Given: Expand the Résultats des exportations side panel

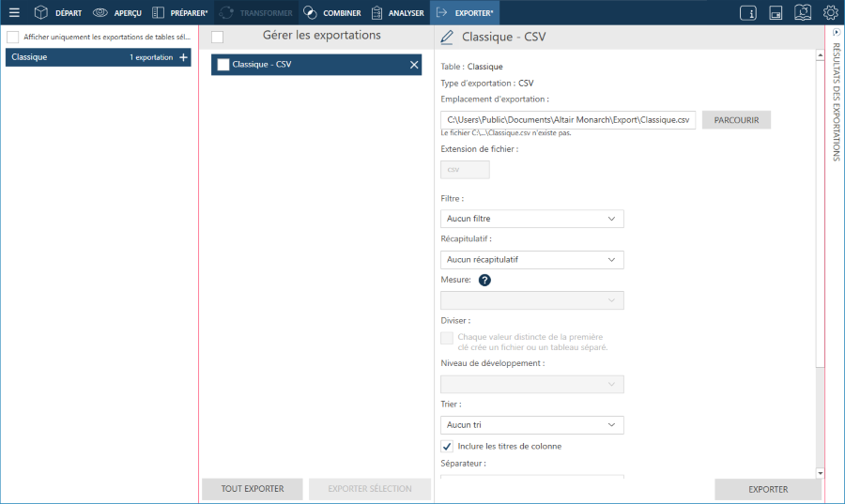Looking at the screenshot, I should click(x=836, y=32).
